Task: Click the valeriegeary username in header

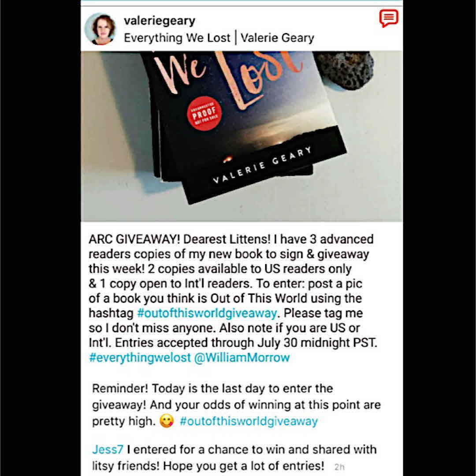Action: (x=160, y=21)
